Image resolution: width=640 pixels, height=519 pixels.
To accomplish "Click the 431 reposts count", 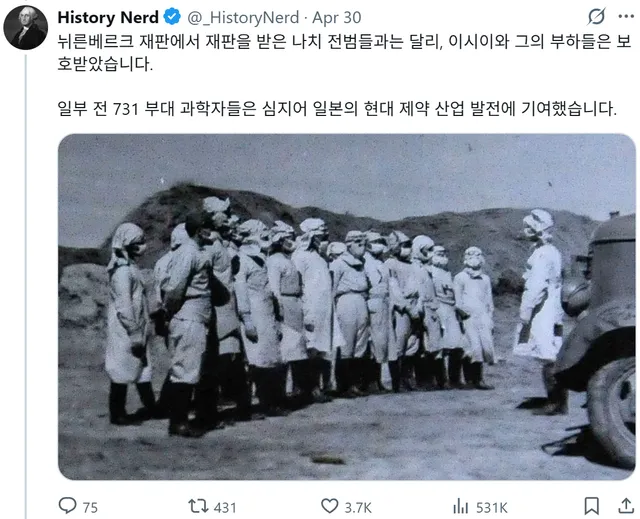I will [225, 508].
